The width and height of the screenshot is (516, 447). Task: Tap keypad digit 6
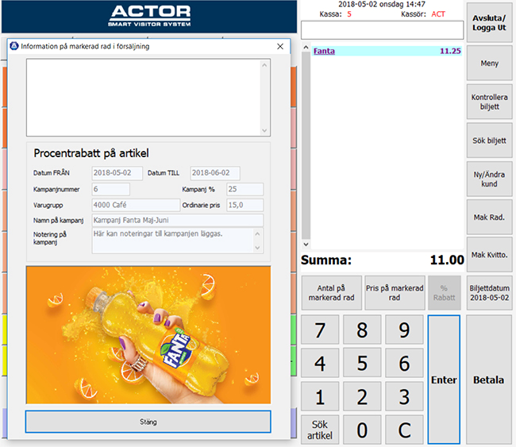pos(404,363)
